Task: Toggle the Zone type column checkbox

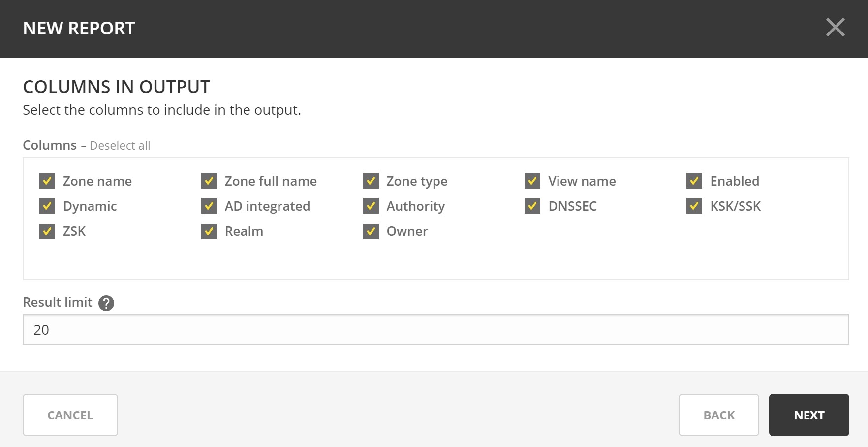Action: tap(371, 181)
